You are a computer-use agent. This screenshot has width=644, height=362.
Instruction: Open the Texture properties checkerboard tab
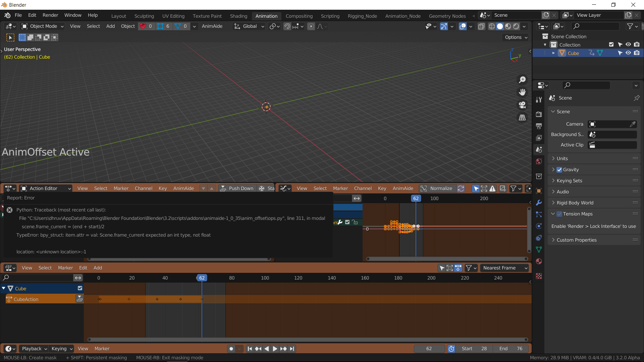click(x=539, y=276)
